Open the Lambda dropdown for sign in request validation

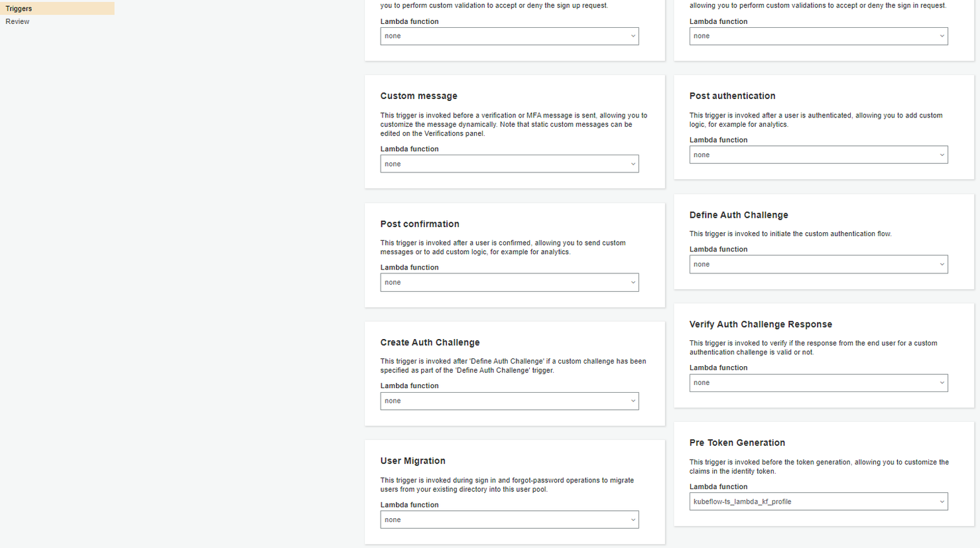point(818,36)
